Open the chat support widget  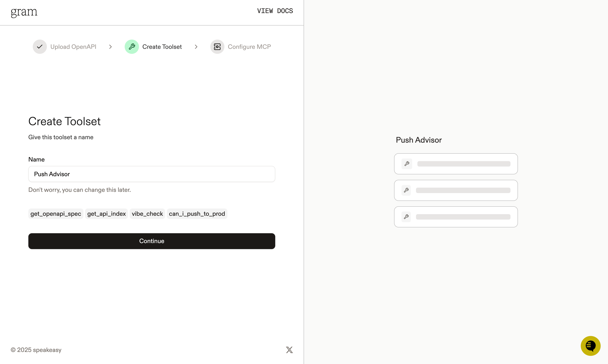[591, 346]
